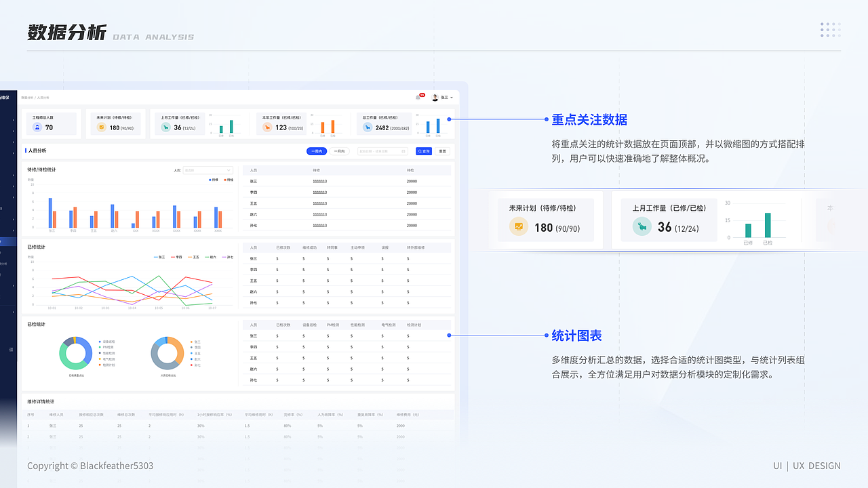Viewport: 868px width, 488px height.
Task: Click the 电气检测 column header in 已检 table
Action: (389, 325)
